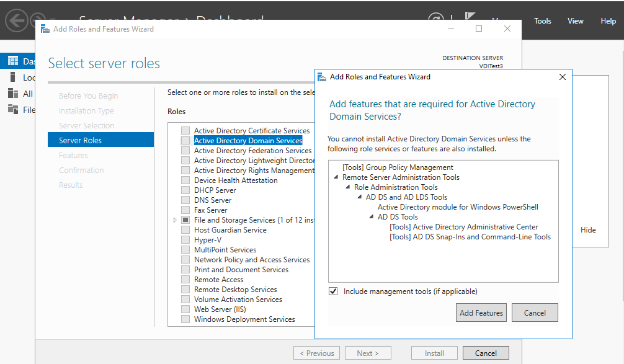This screenshot has width=624, height=364.
Task: Open the Tools menu
Action: (x=542, y=21)
